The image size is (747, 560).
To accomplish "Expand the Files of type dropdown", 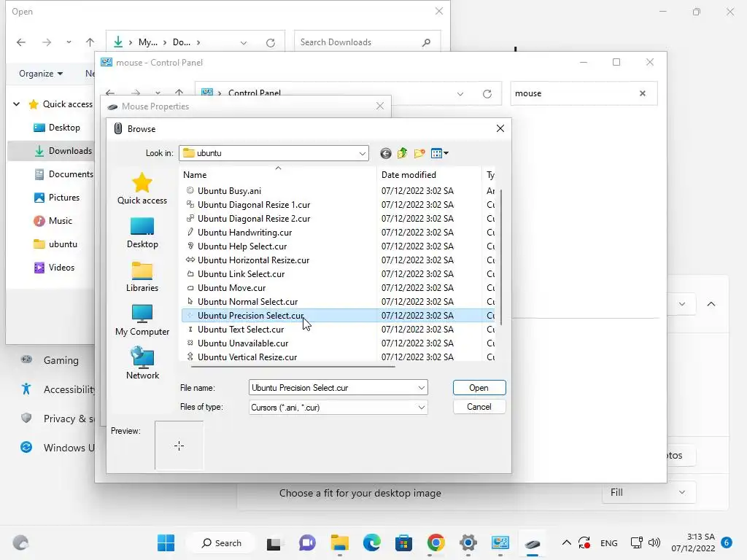I will point(421,407).
